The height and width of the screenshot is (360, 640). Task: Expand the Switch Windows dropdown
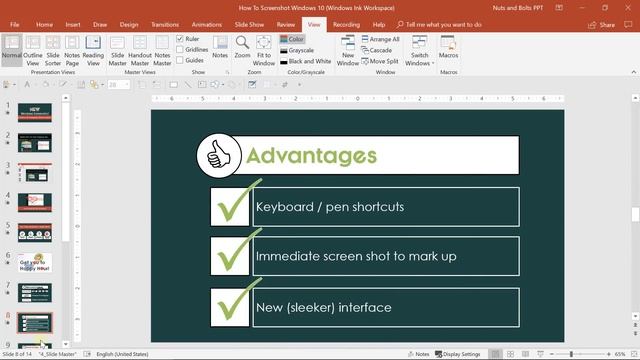[x=419, y=51]
